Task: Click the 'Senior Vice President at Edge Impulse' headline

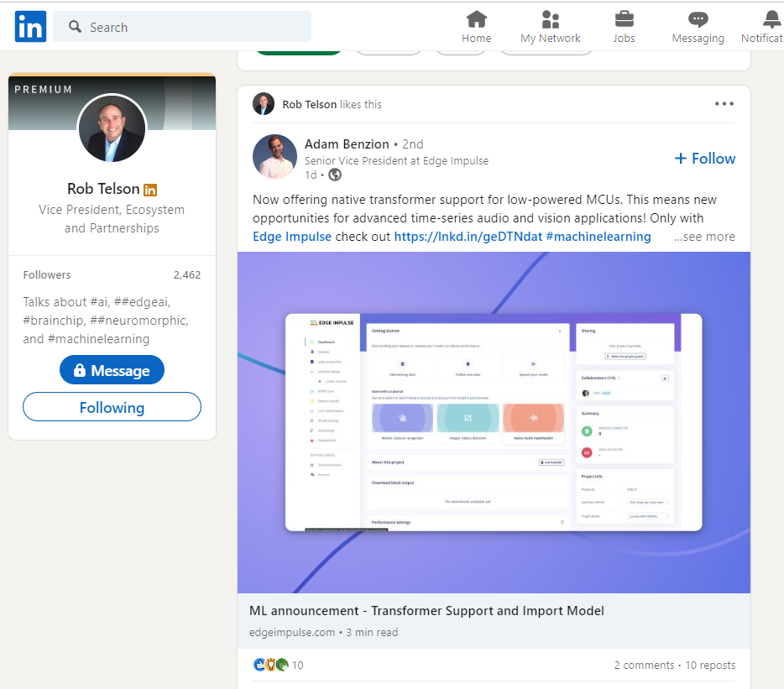Action: pos(396,160)
